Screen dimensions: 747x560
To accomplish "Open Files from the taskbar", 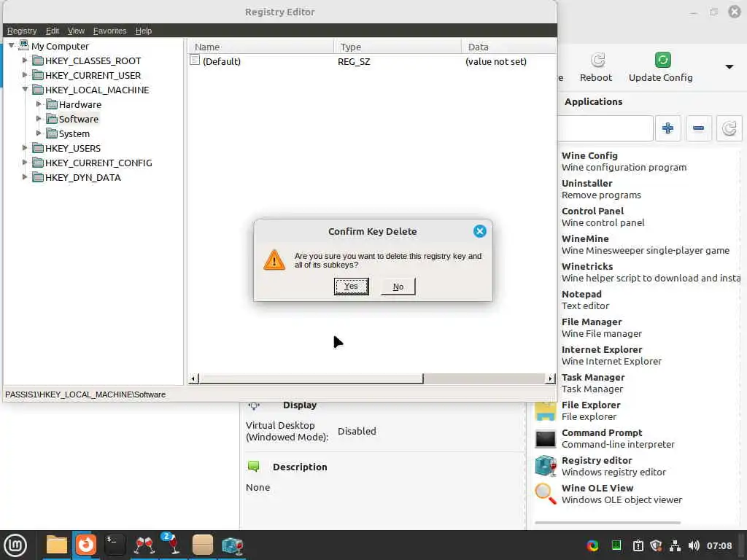I will (x=56, y=545).
